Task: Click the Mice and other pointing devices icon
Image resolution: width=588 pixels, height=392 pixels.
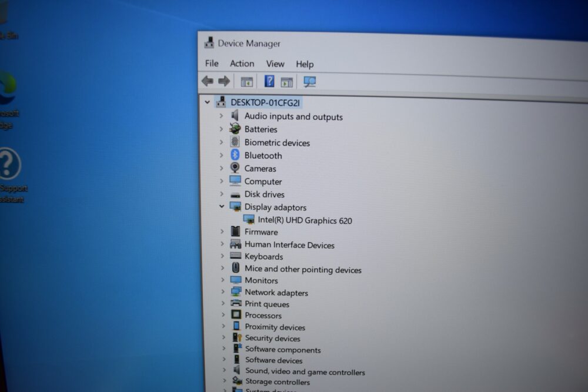Action: (236, 267)
